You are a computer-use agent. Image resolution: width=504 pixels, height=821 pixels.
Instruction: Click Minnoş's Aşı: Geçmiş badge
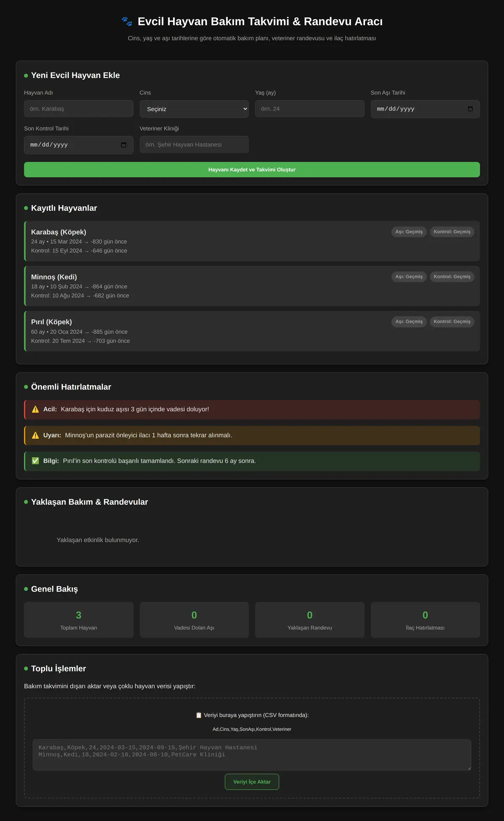(409, 277)
